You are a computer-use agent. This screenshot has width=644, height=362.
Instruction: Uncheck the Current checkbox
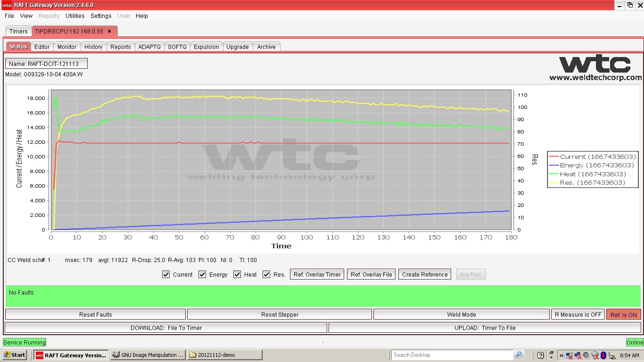click(166, 274)
